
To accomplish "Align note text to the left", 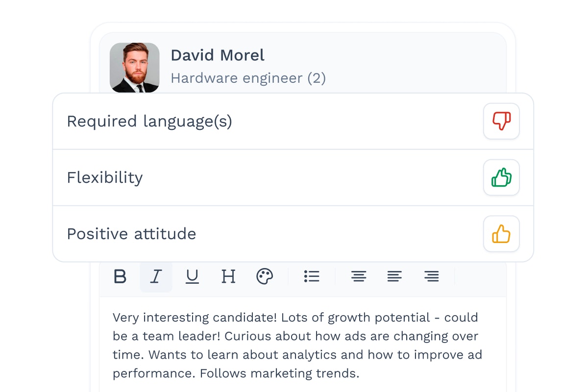I will tap(394, 277).
